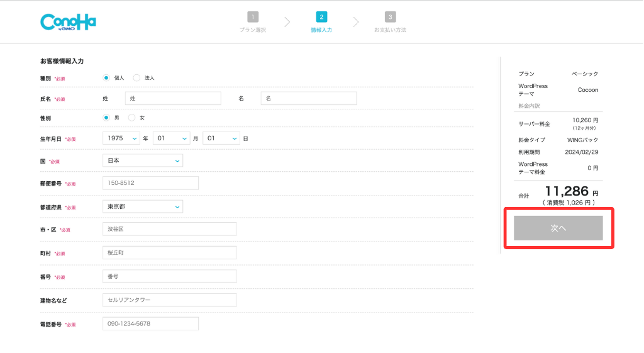This screenshot has height=353, width=644.
Task: Click step 3 お支払い方法 icon
Action: 390,17
